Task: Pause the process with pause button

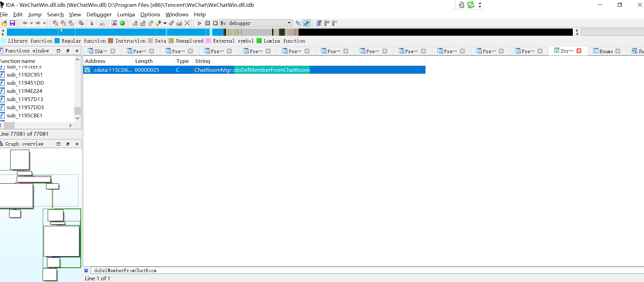Action: [x=207, y=23]
